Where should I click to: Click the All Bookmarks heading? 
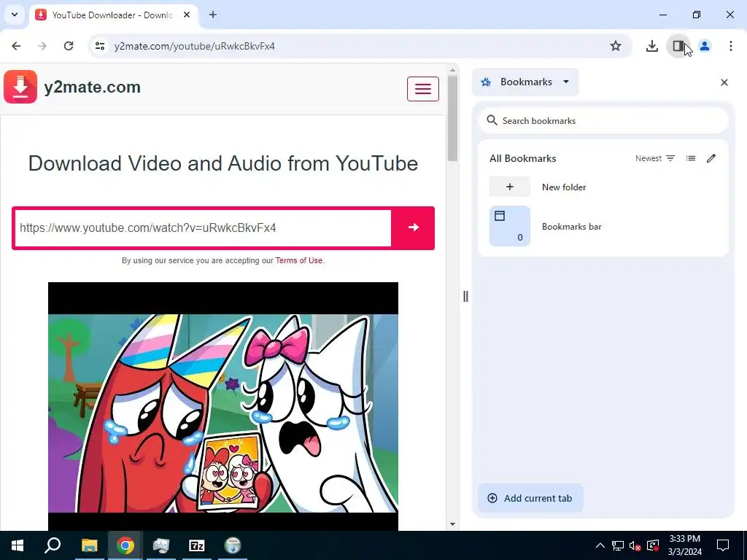522,158
